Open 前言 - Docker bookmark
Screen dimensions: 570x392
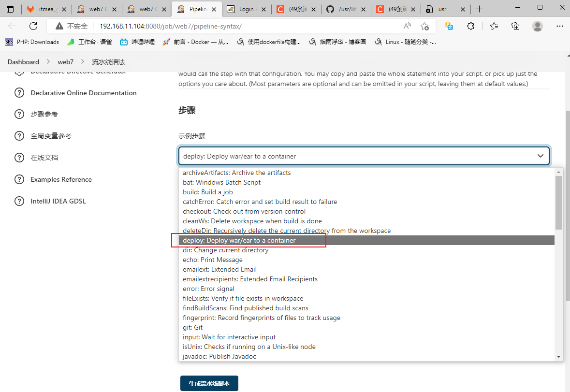coord(195,42)
